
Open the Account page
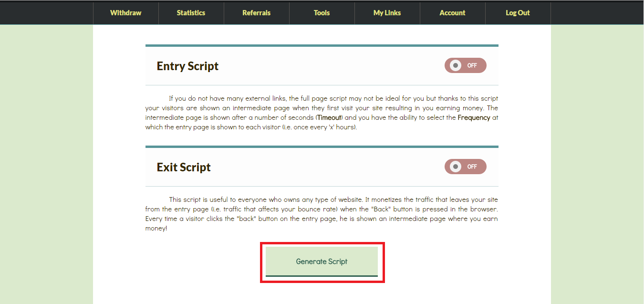(x=452, y=13)
